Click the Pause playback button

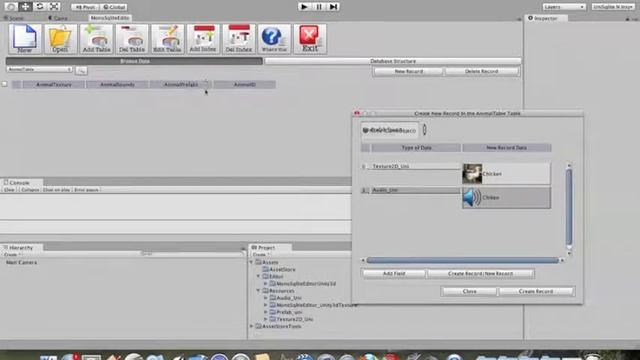[x=319, y=7]
